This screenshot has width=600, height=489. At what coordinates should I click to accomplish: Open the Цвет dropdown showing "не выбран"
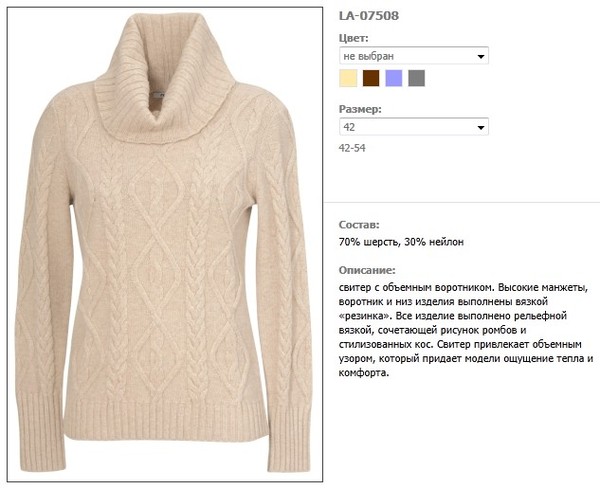pos(414,56)
